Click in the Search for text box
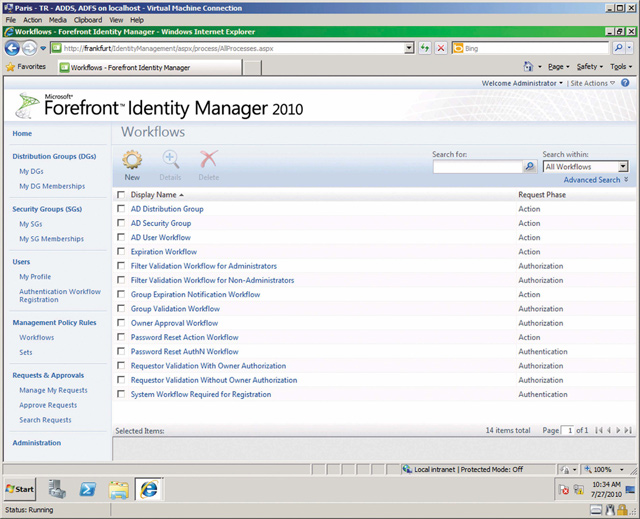 click(x=478, y=166)
